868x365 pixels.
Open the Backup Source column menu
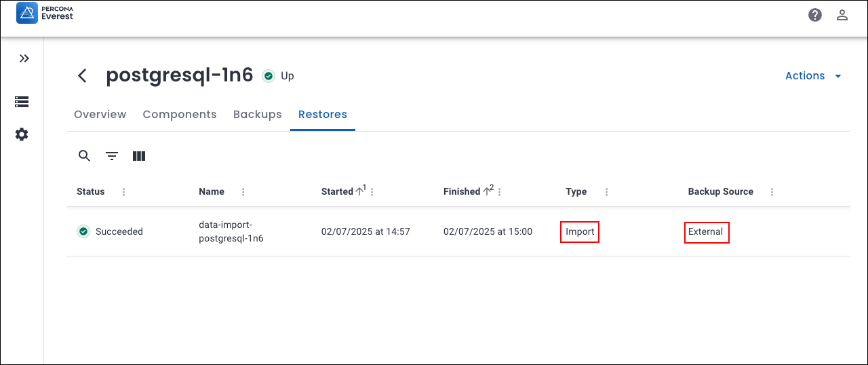click(772, 192)
